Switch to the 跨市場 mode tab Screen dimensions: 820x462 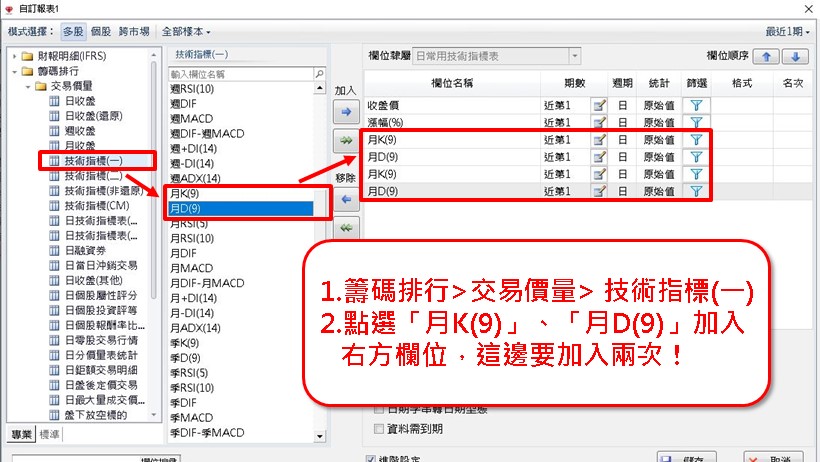pos(133,31)
